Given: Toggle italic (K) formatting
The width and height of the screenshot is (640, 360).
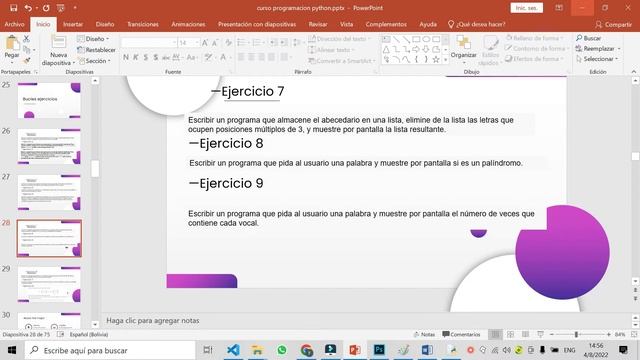Looking at the screenshot, I should click(x=136, y=58).
